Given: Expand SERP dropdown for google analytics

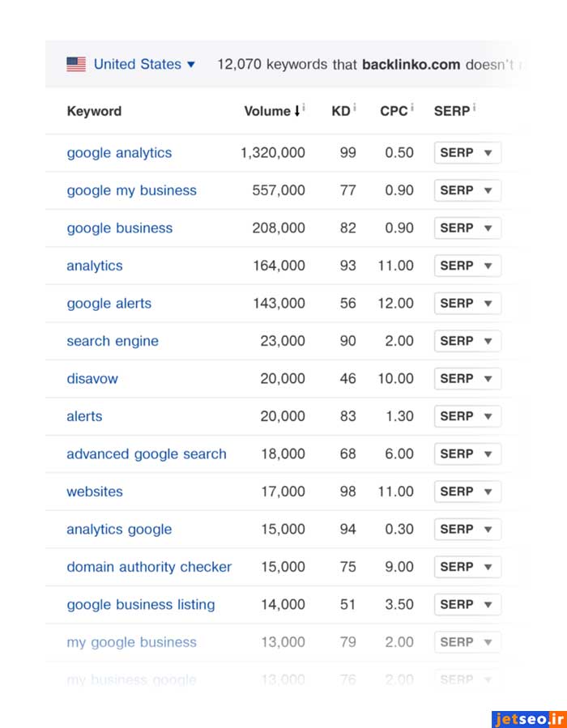Looking at the screenshot, I should [x=467, y=153].
